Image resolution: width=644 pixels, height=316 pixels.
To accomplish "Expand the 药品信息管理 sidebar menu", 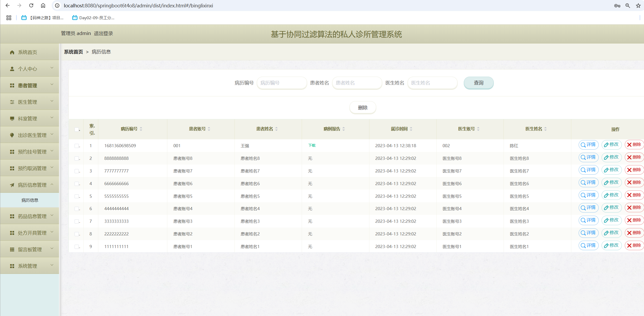I will pyautogui.click(x=30, y=216).
